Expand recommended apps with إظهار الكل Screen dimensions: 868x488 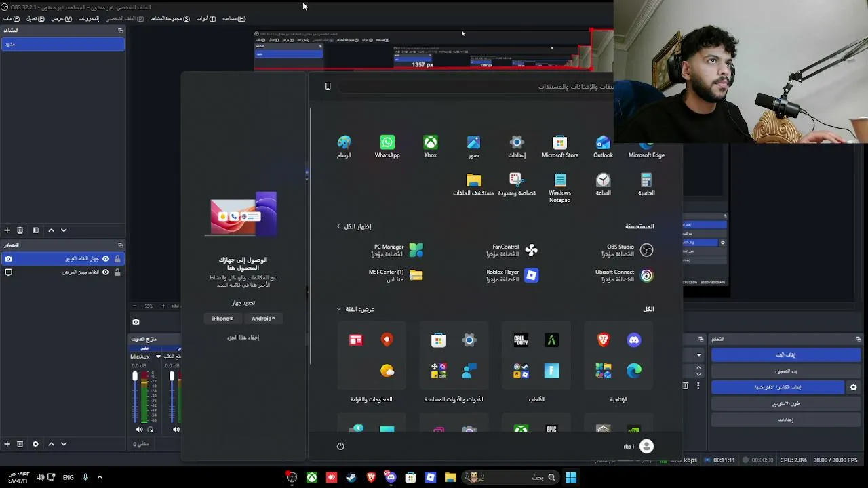(354, 226)
